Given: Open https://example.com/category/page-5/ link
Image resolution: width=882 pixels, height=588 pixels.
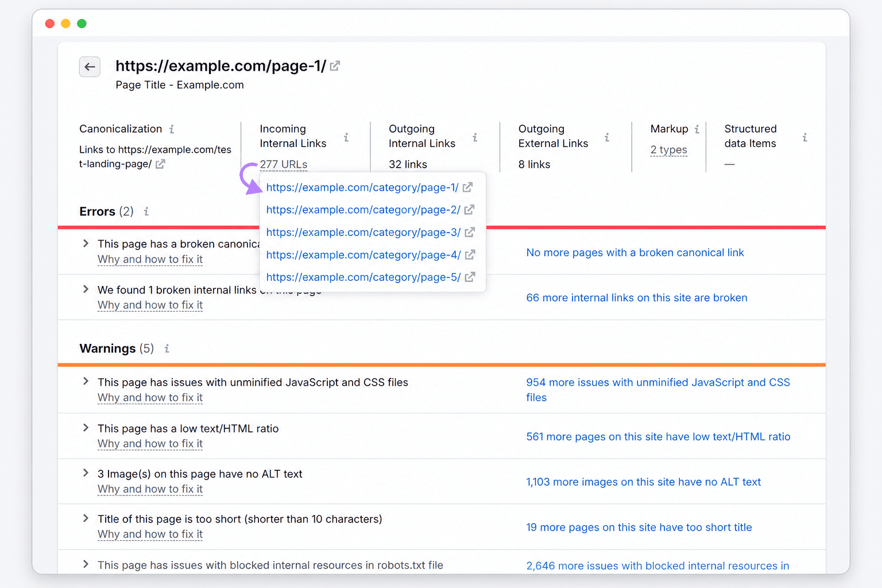Looking at the screenshot, I should point(363,277).
